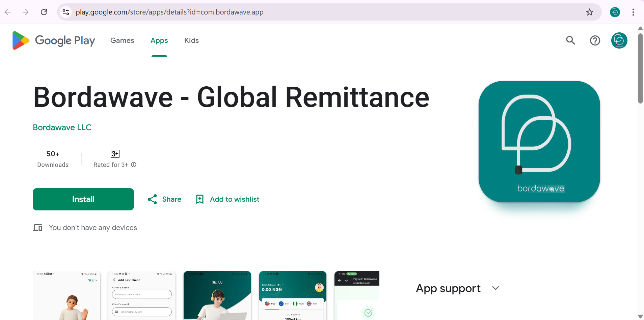The height and width of the screenshot is (320, 644).
Task: Go back to the previous page
Action: 8,12
